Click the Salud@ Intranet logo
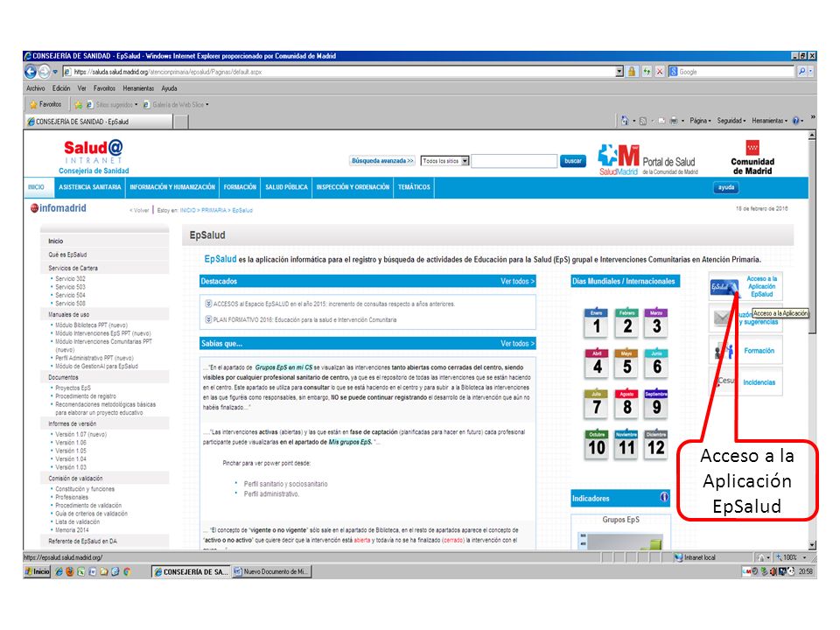The width and height of the screenshot is (840, 630). [x=94, y=157]
